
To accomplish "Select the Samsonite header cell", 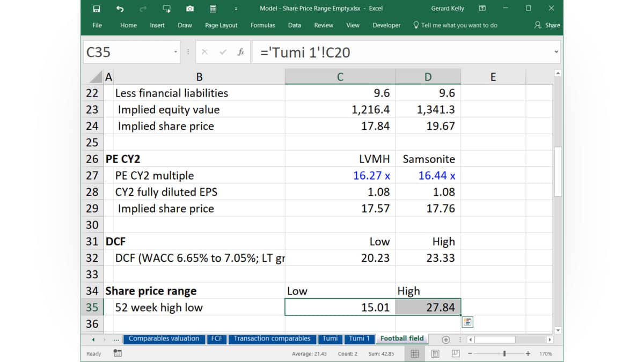I will (428, 159).
